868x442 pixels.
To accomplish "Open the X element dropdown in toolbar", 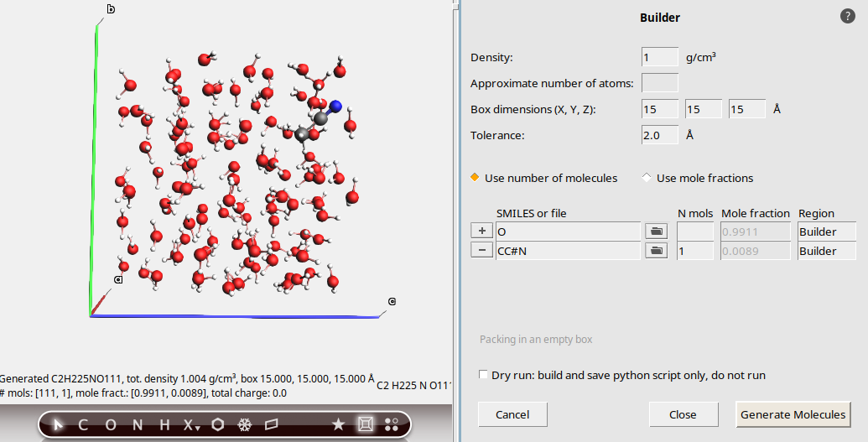I will click(192, 424).
